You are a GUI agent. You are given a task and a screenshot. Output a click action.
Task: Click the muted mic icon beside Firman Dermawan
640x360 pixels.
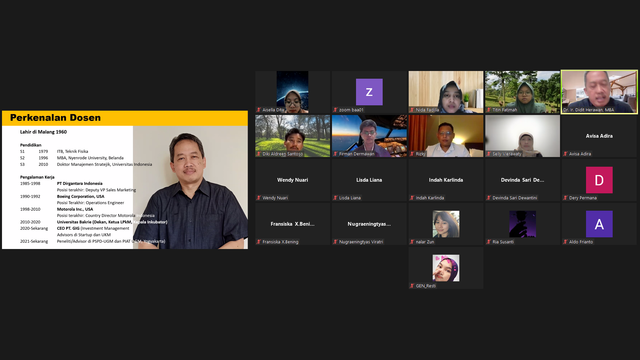[x=335, y=154]
